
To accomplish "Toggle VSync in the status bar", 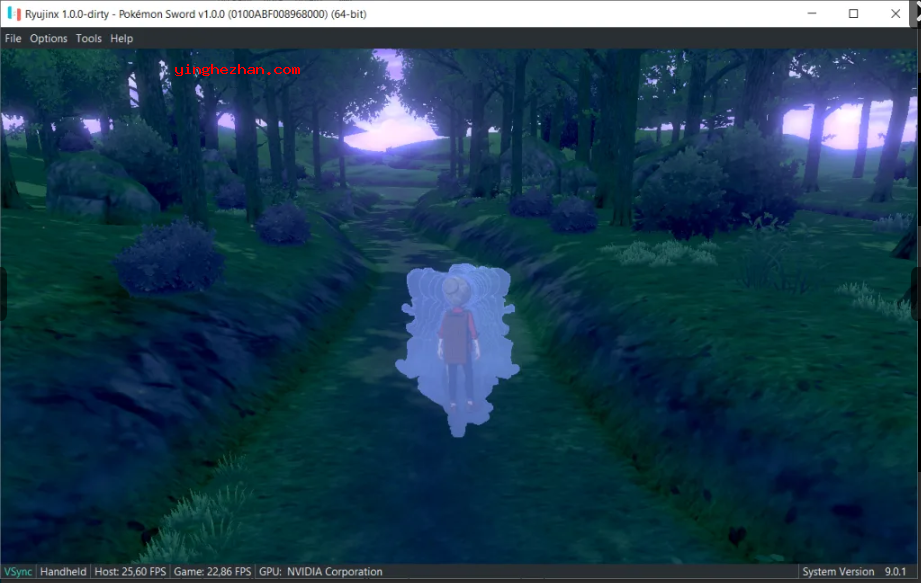I will pos(18,572).
